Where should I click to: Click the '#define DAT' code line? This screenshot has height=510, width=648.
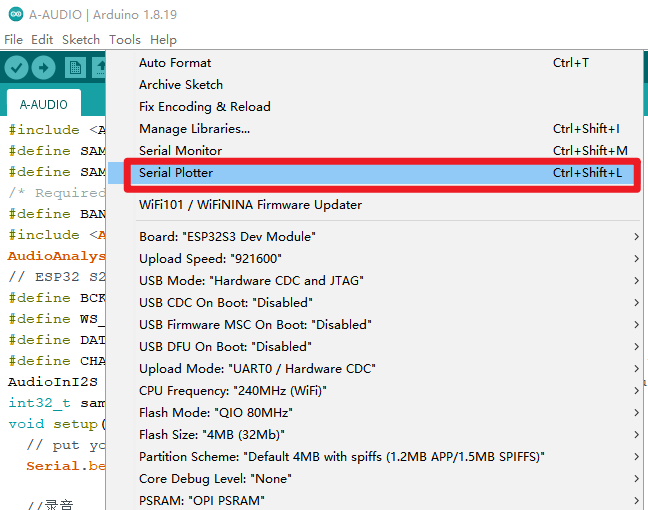tap(57, 340)
